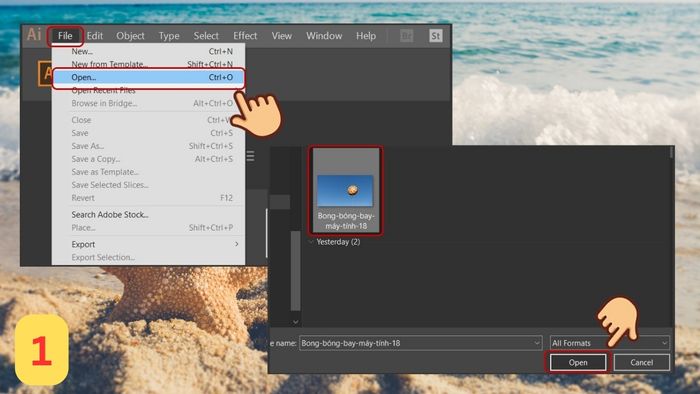Open the View menu
The image size is (700, 394).
coord(282,36)
